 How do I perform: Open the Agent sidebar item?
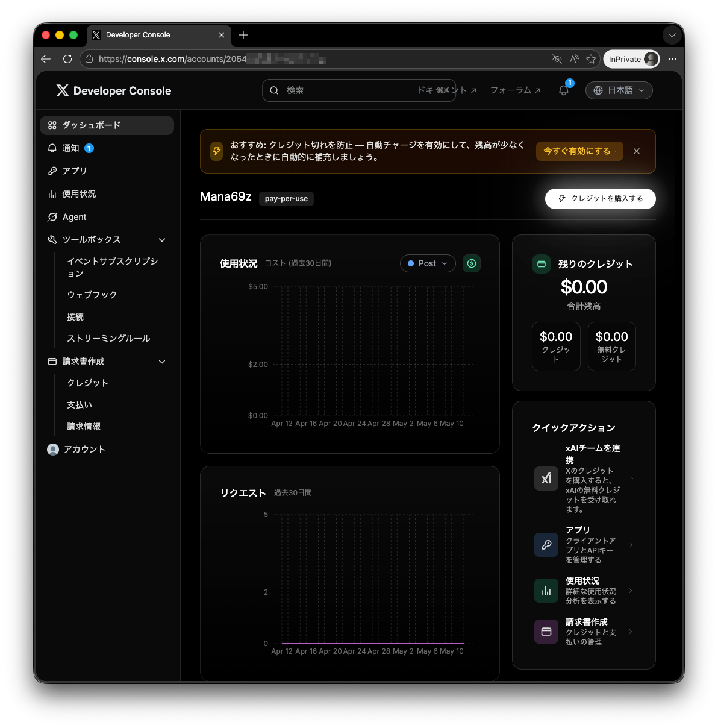pyautogui.click(x=107, y=217)
